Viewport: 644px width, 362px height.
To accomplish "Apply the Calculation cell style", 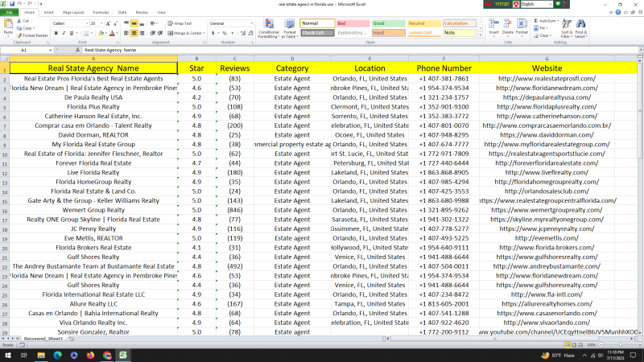I will click(x=460, y=23).
